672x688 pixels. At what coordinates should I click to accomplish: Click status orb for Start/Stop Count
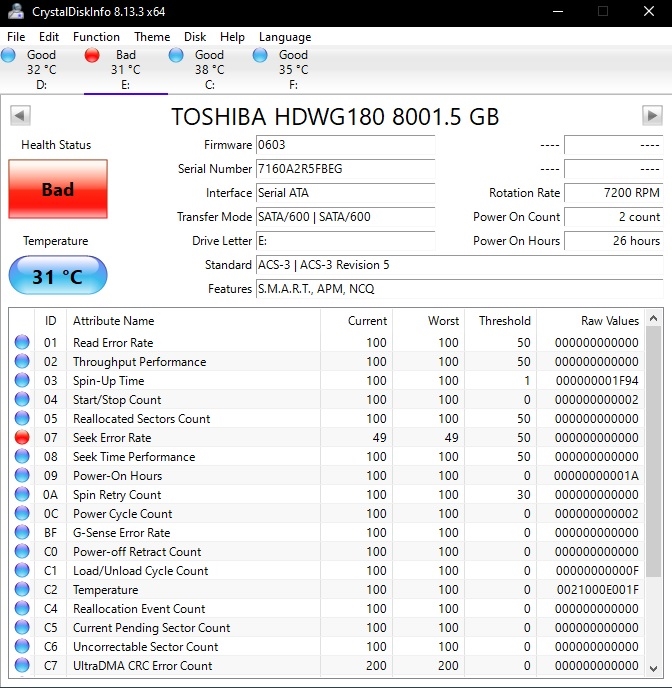(22, 399)
